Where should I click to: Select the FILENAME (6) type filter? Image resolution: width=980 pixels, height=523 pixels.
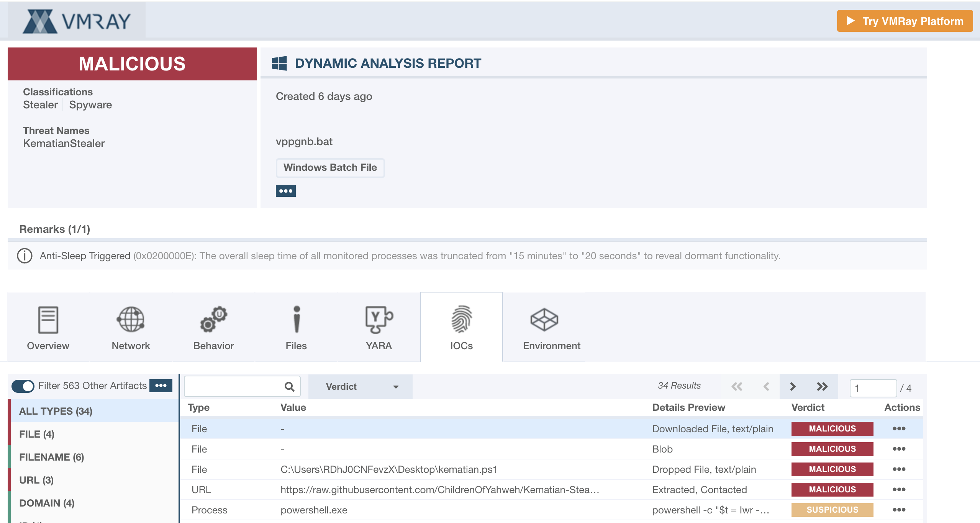point(52,457)
